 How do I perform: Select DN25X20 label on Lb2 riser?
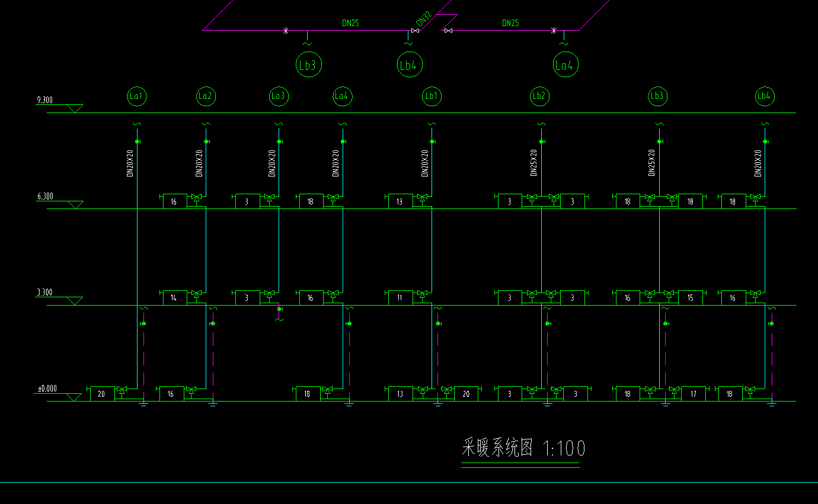[533, 163]
